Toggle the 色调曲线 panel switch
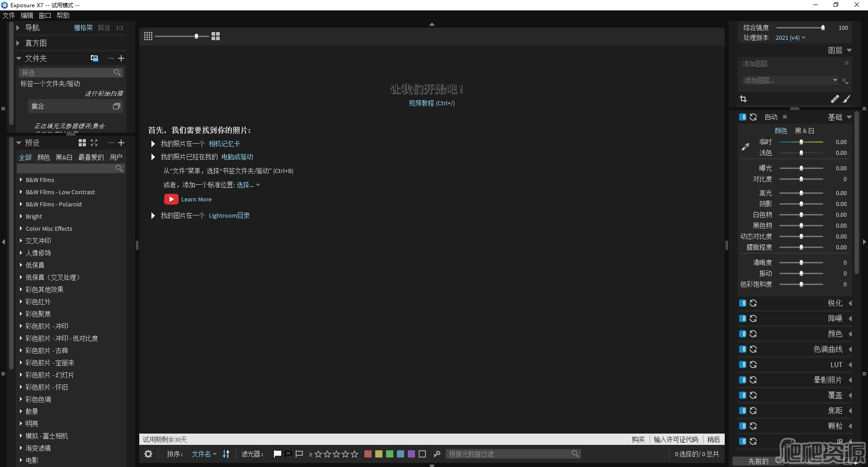868x467 pixels. (x=743, y=349)
